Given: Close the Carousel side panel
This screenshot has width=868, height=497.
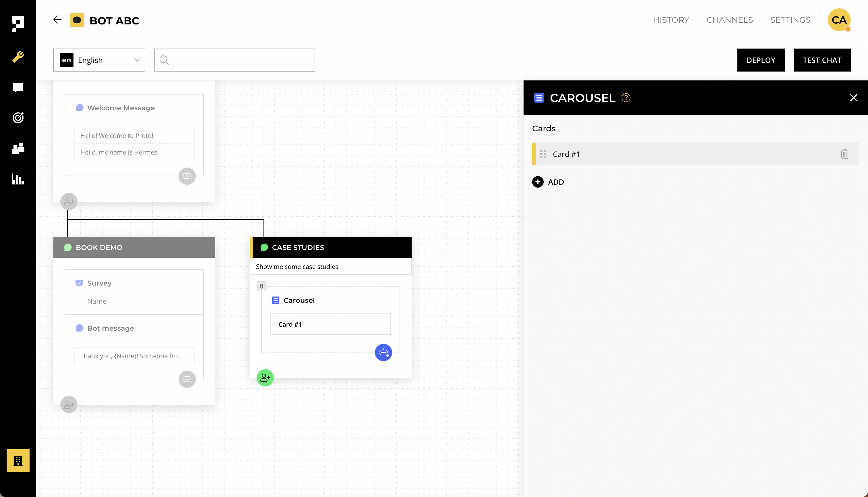Looking at the screenshot, I should click(x=853, y=98).
